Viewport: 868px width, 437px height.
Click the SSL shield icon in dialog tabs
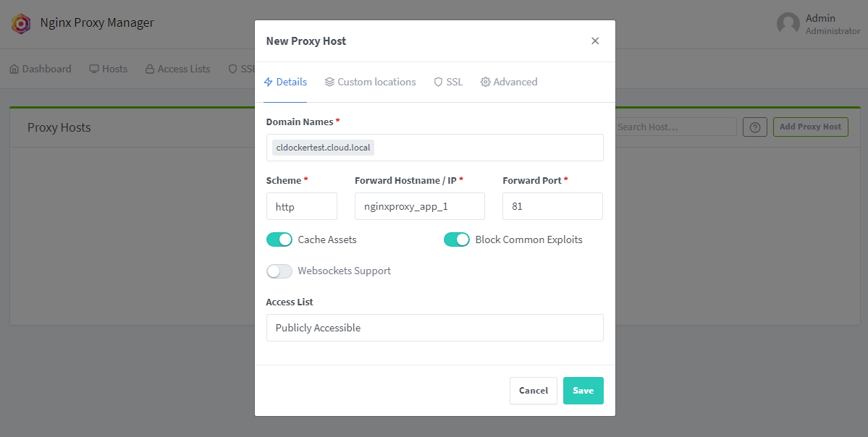(438, 81)
